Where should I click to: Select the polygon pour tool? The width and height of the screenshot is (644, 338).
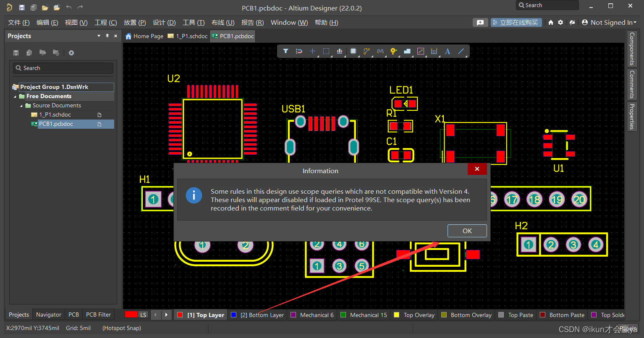pyautogui.click(x=407, y=51)
